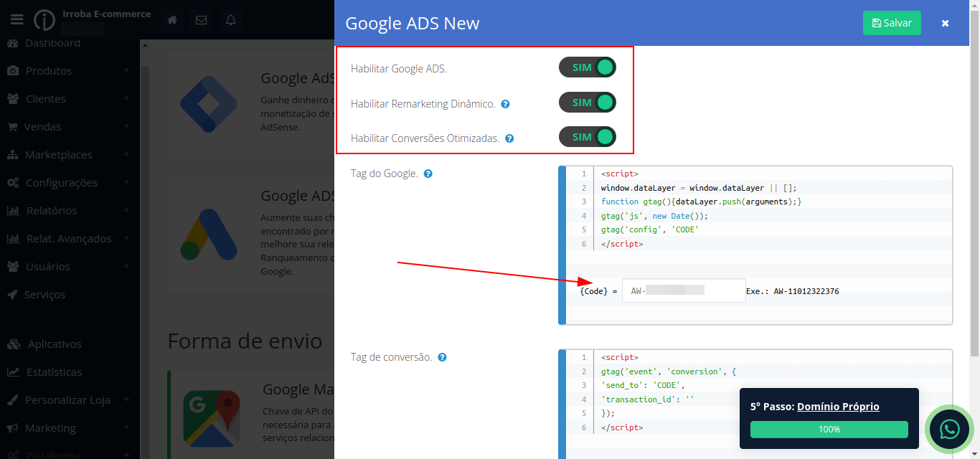Click the Vendas cart icon
Viewport: 980px width, 459px height.
(x=12, y=127)
